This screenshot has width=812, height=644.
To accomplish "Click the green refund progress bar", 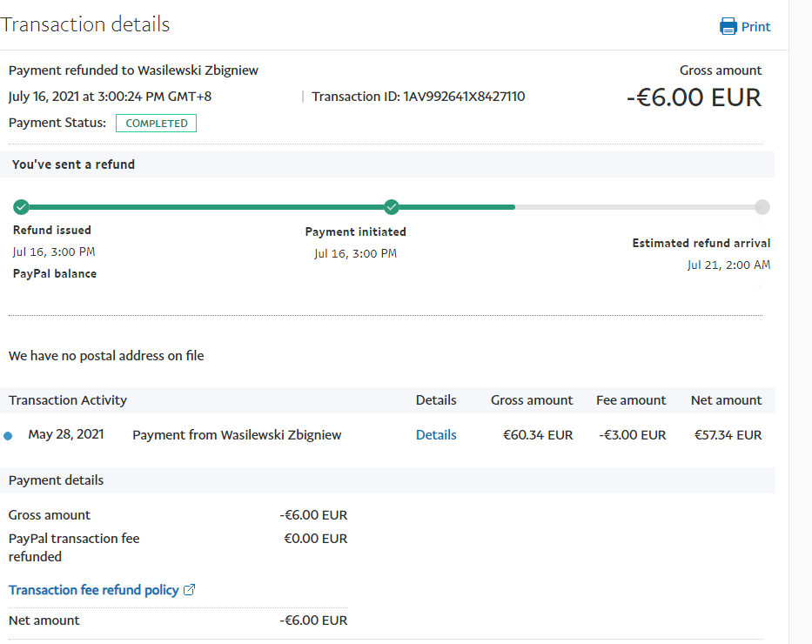I will point(261,207).
